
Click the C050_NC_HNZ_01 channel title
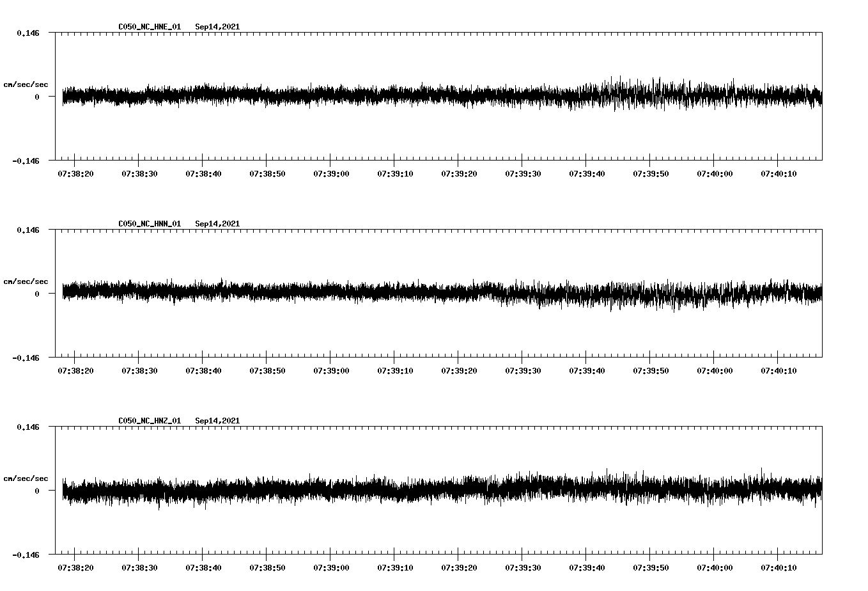[150, 421]
